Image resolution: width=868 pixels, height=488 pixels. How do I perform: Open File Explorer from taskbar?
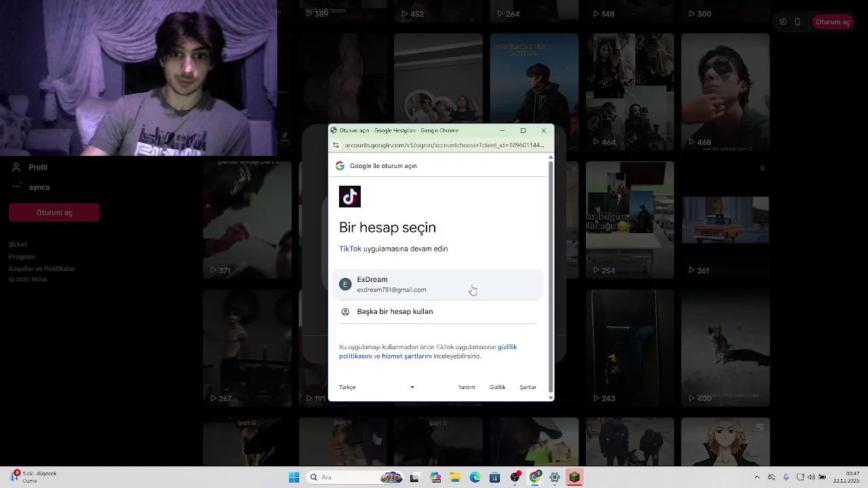[x=454, y=477]
